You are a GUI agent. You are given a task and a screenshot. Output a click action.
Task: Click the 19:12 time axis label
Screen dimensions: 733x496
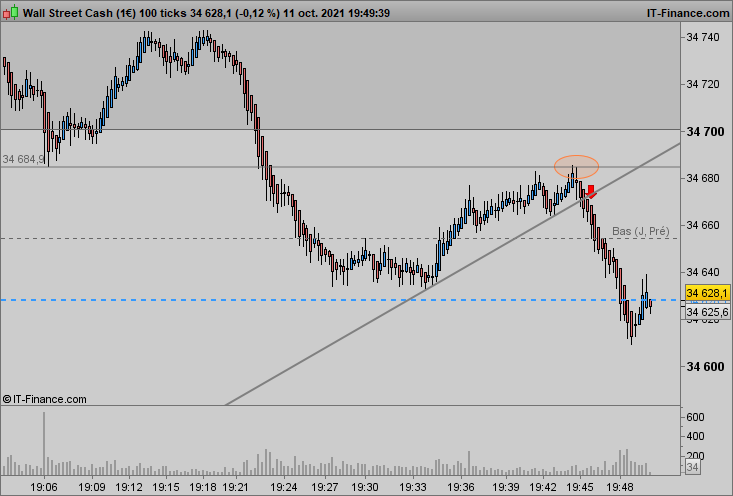point(129,487)
